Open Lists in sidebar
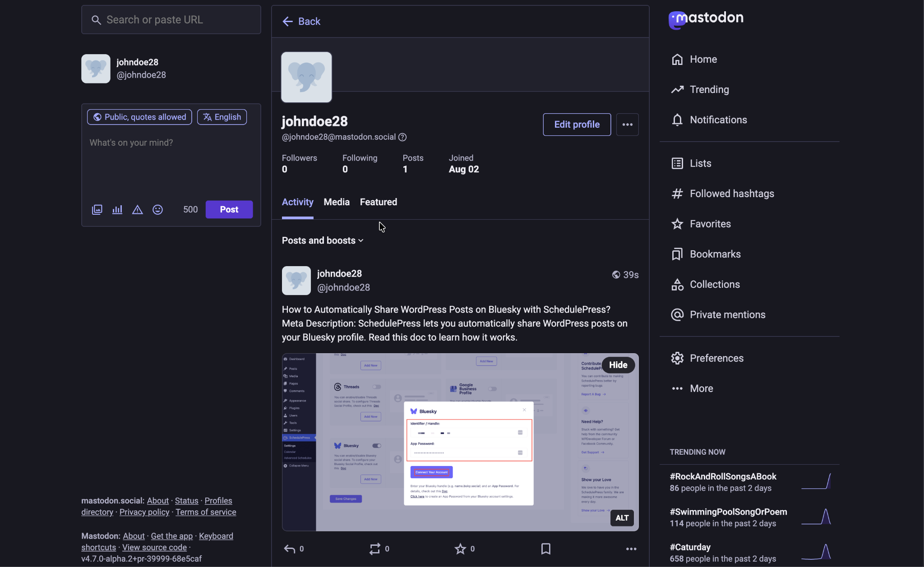Image resolution: width=924 pixels, height=567 pixels. pyautogui.click(x=691, y=164)
